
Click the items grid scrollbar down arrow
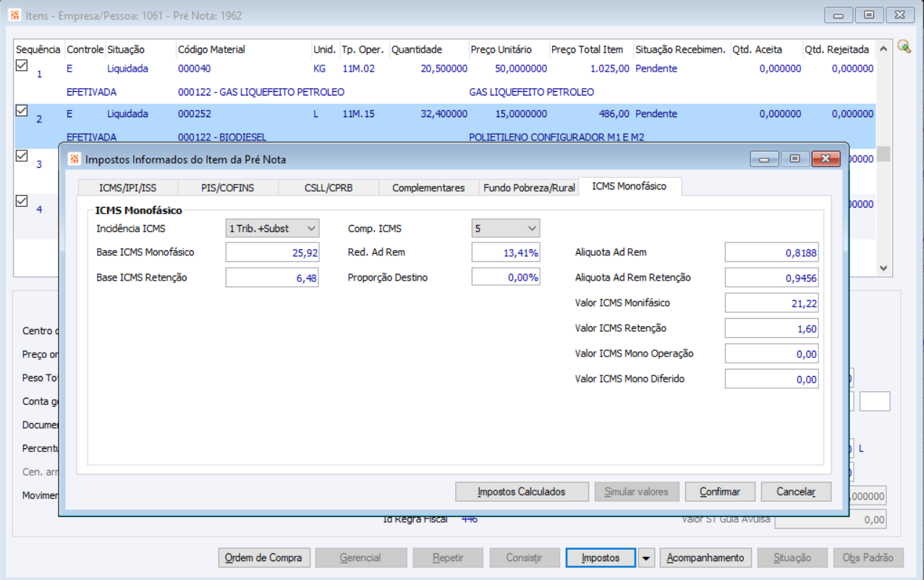tap(883, 268)
